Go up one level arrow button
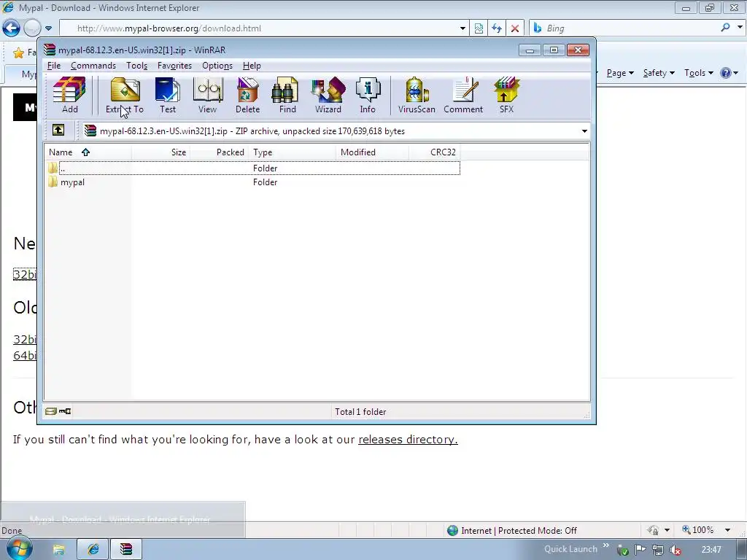 tap(58, 130)
